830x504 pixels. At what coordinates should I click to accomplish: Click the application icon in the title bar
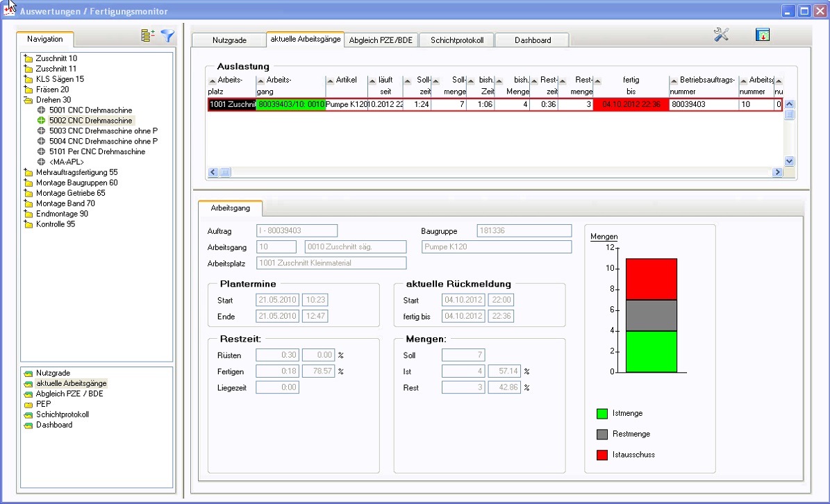(x=9, y=10)
